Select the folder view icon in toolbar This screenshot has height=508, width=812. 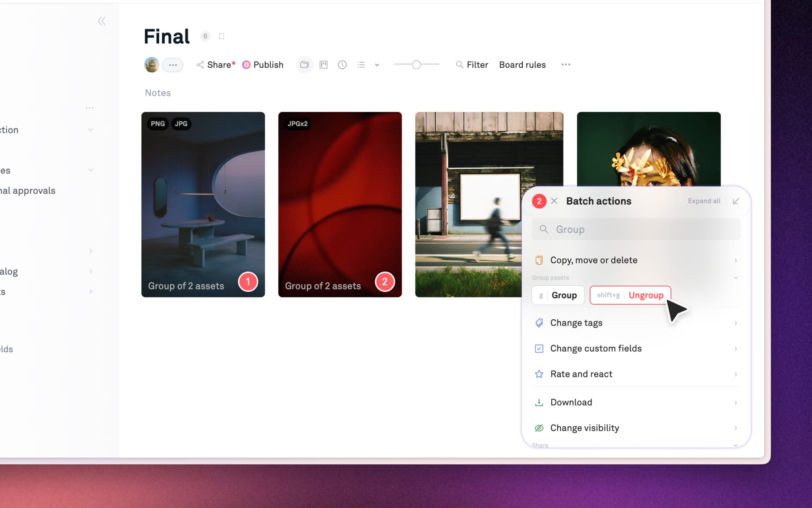coord(304,65)
